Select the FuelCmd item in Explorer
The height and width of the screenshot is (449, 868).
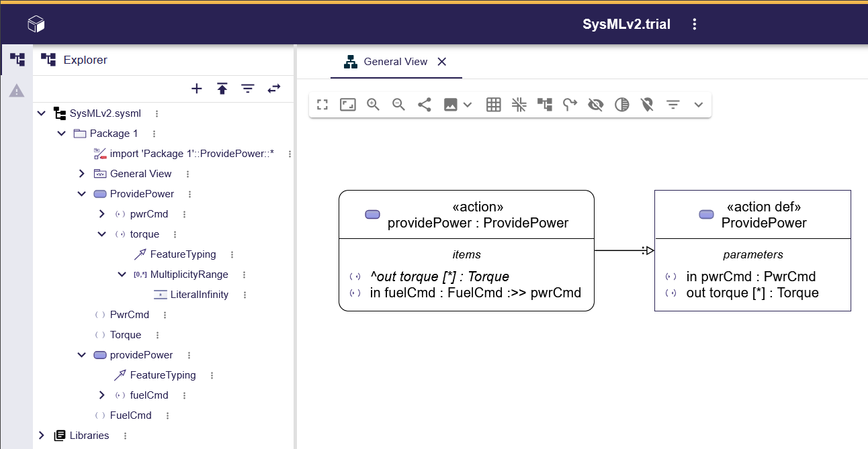click(x=130, y=415)
